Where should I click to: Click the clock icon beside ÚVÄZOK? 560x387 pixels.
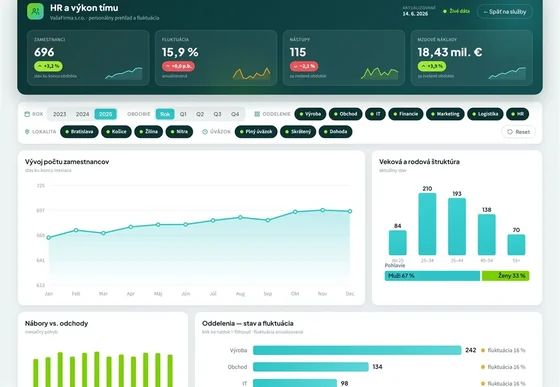pyautogui.click(x=205, y=132)
